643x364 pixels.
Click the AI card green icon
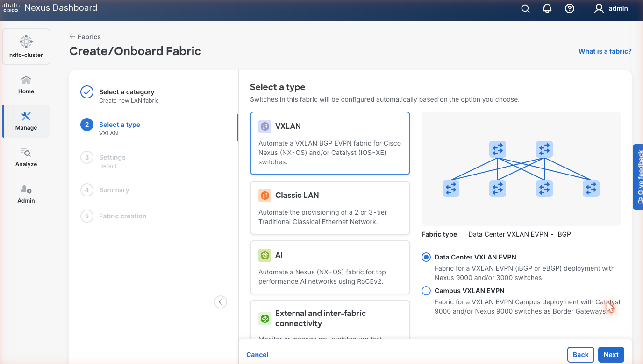pos(265,255)
